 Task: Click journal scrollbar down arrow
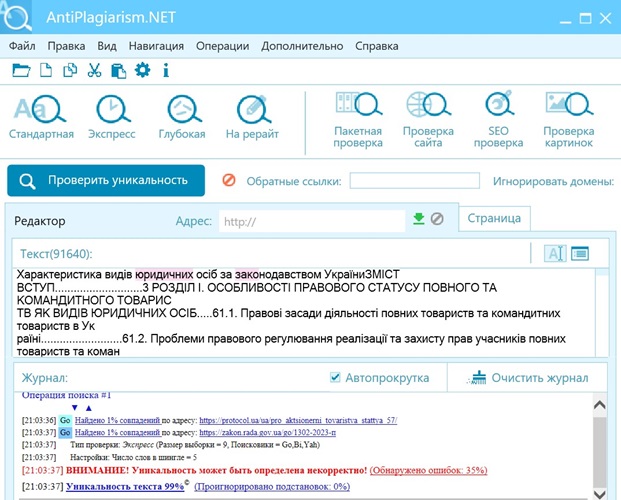click(600, 494)
